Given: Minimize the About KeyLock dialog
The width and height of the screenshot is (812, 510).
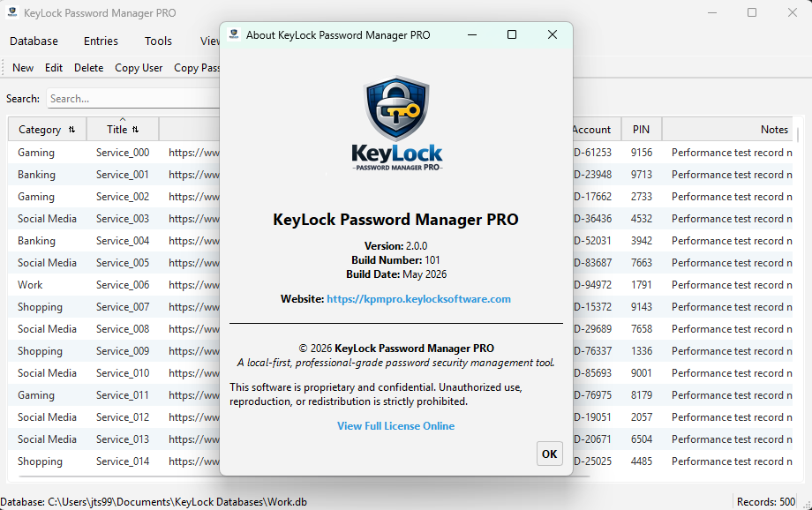Looking at the screenshot, I should tap(472, 34).
